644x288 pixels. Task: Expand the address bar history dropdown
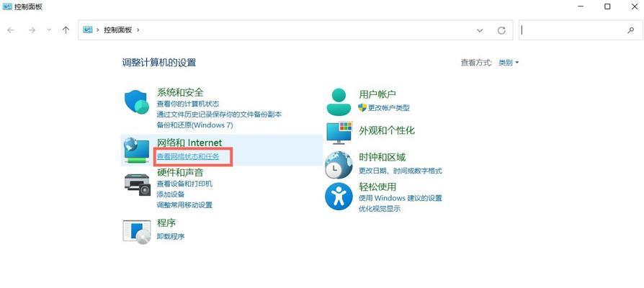tap(480, 30)
